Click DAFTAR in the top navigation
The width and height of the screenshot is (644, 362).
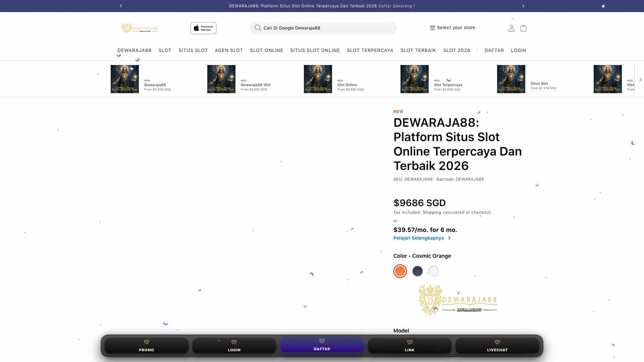point(494,50)
